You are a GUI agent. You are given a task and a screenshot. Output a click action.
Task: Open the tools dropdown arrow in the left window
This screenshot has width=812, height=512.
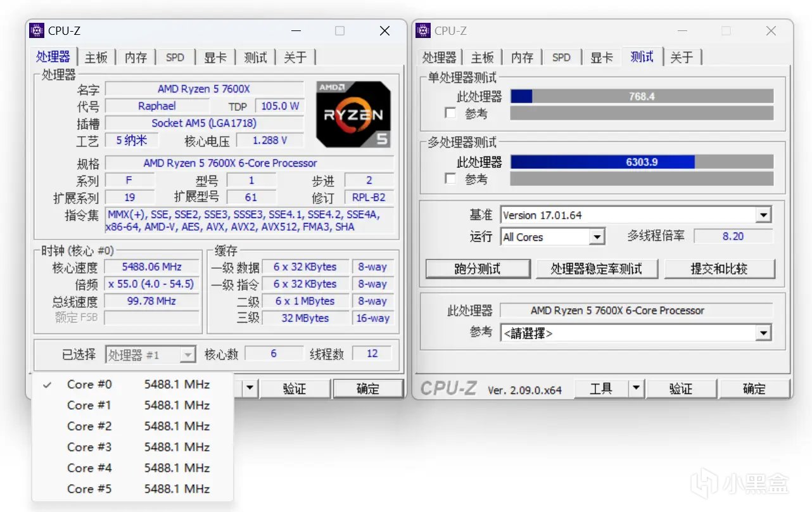250,388
